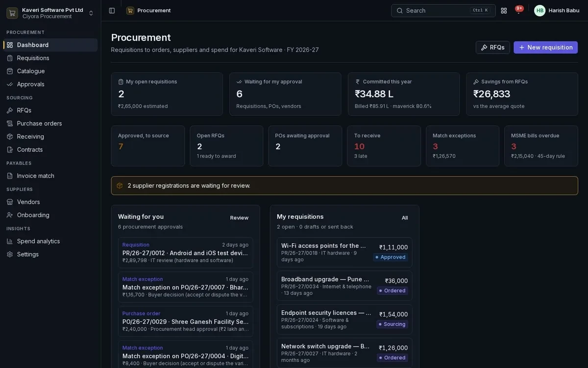
Task: Expand the Kaveri Software company switcher
Action: [91, 13]
